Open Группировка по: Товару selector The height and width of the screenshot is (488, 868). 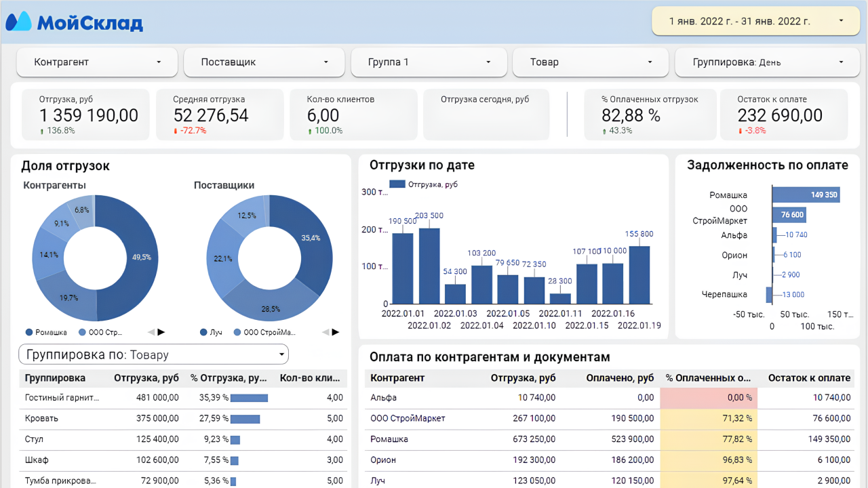pyautogui.click(x=153, y=354)
